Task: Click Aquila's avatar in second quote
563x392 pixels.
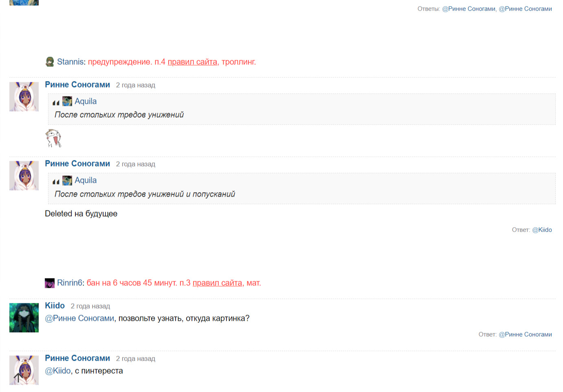Action: coord(67,180)
